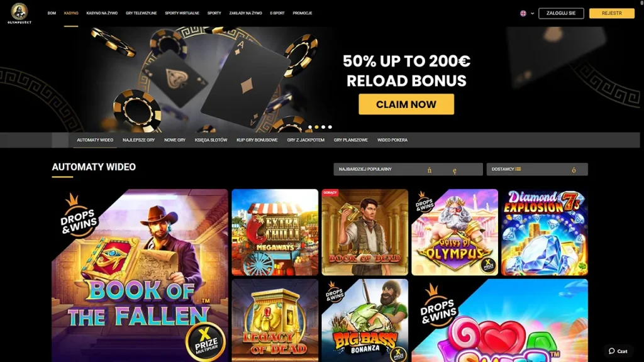This screenshot has width=644, height=362.
Task: Click the Zaloguj się button
Action: [x=561, y=13]
